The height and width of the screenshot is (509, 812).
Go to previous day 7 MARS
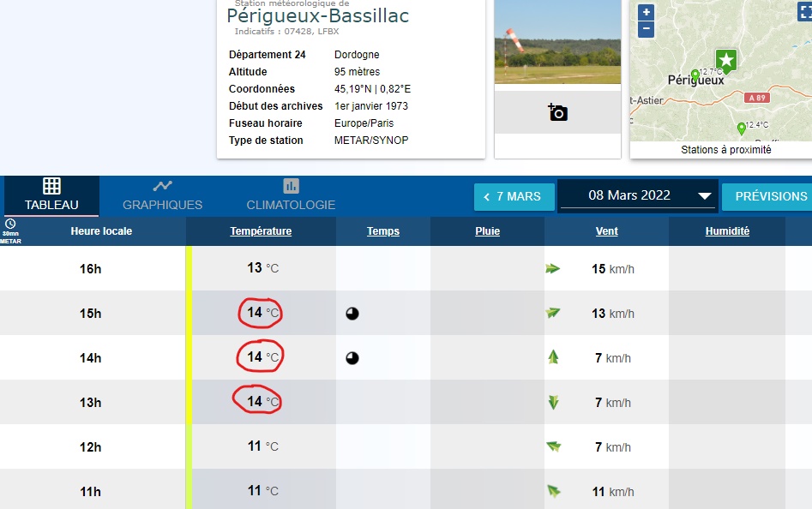click(x=514, y=196)
